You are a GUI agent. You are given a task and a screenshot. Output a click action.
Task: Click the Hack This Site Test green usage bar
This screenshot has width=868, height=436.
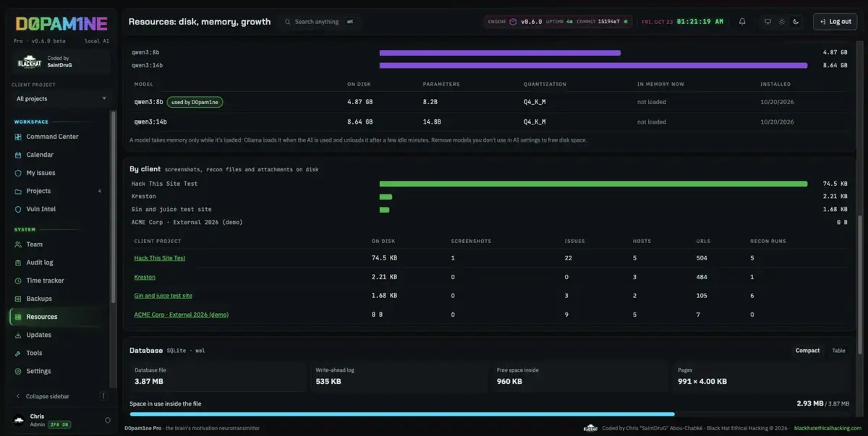point(593,184)
